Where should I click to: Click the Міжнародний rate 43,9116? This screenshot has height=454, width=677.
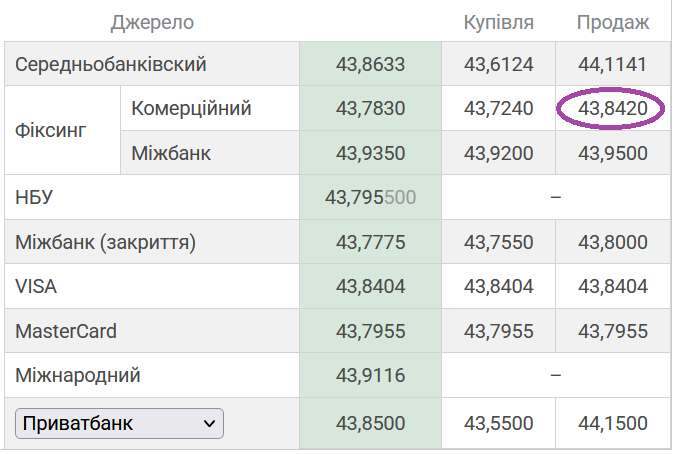coord(370,376)
